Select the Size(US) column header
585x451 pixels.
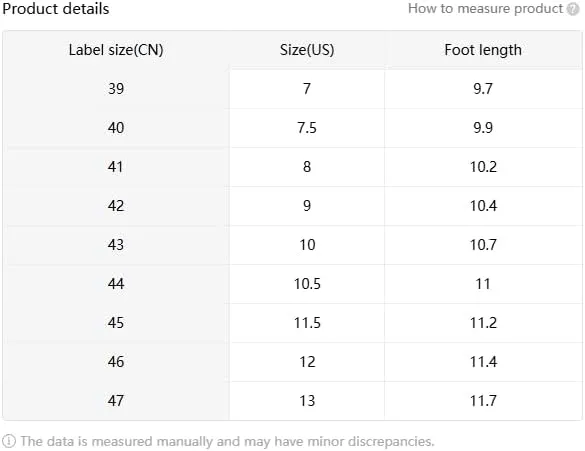[307, 50]
